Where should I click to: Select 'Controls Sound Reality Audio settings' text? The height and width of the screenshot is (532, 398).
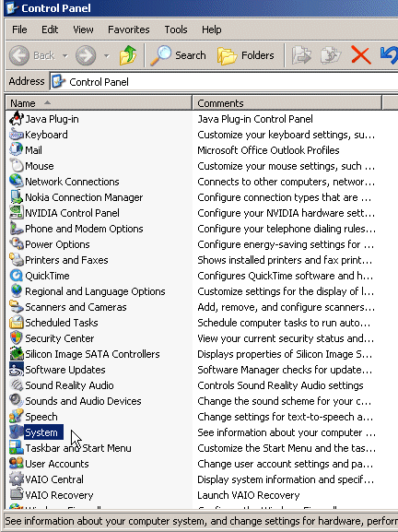pyautogui.click(x=280, y=385)
